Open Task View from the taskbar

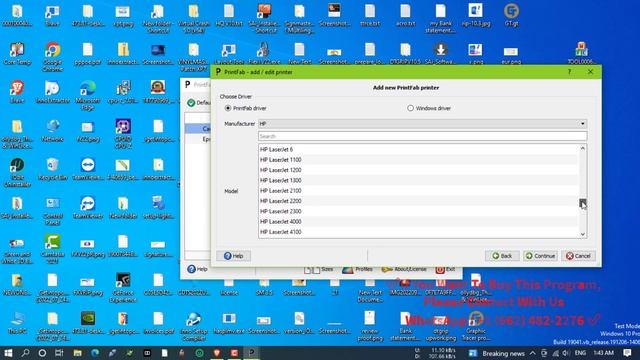pyautogui.click(x=59, y=353)
